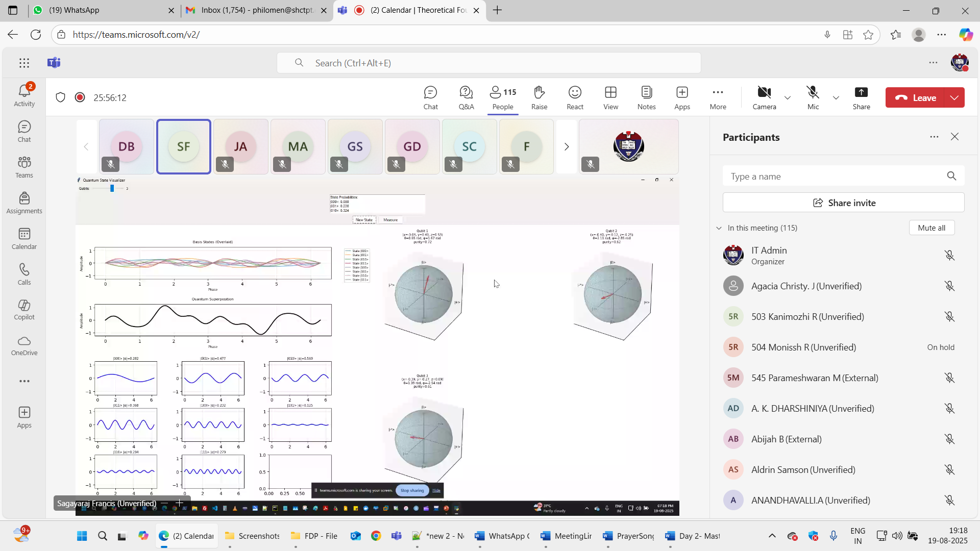The height and width of the screenshot is (551, 980).
Task: Open More meeting options
Action: pos(718,97)
